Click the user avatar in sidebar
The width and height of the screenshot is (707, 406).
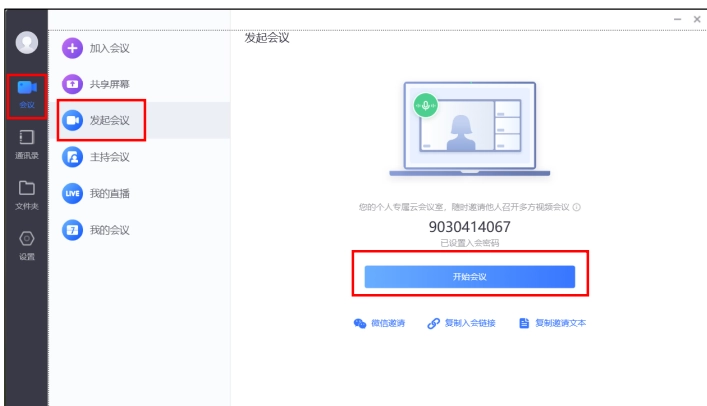(25, 43)
